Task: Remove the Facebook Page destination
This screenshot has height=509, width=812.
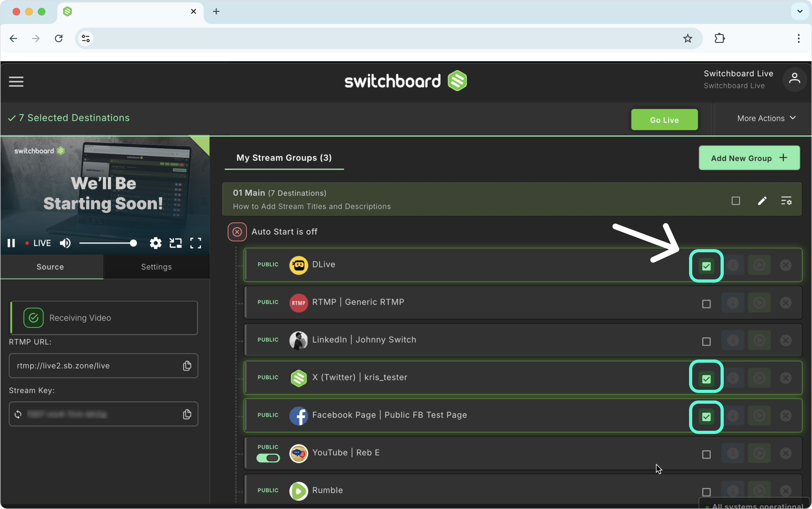Action: [786, 416]
